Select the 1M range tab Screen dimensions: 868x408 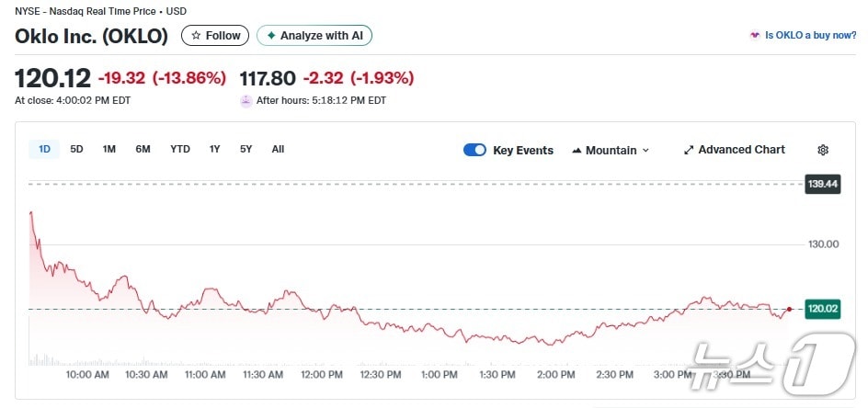[108, 149]
